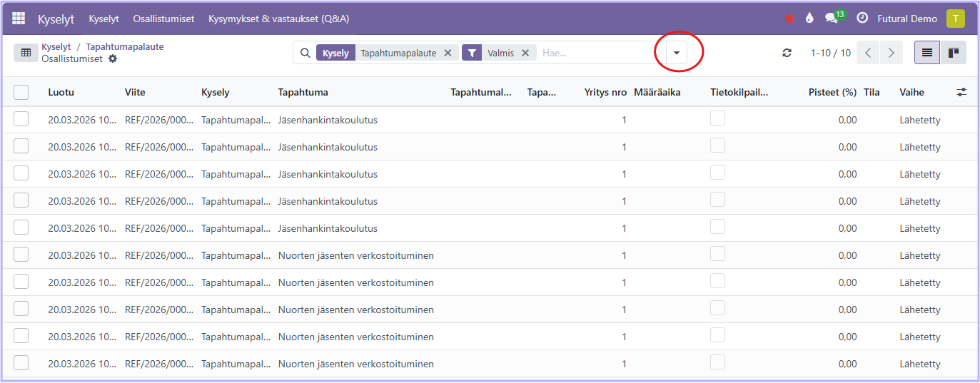Open the activities clock icon
This screenshot has width=980, height=383.
click(862, 19)
